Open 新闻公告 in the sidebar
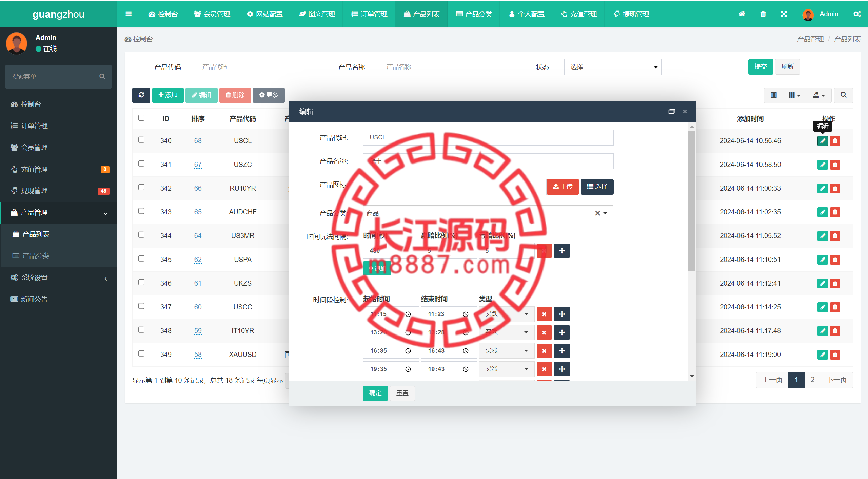 (59, 300)
